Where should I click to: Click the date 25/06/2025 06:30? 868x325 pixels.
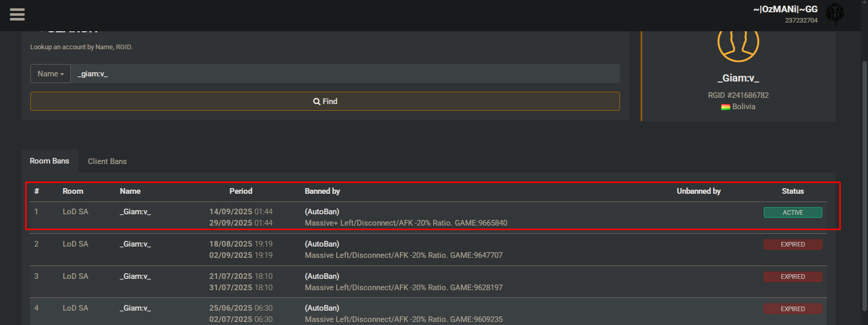click(x=241, y=308)
